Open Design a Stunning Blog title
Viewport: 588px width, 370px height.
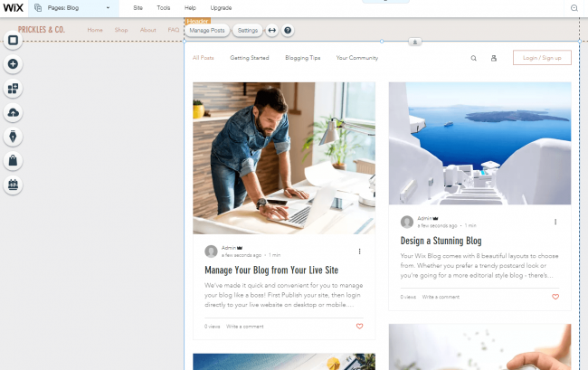pos(441,241)
